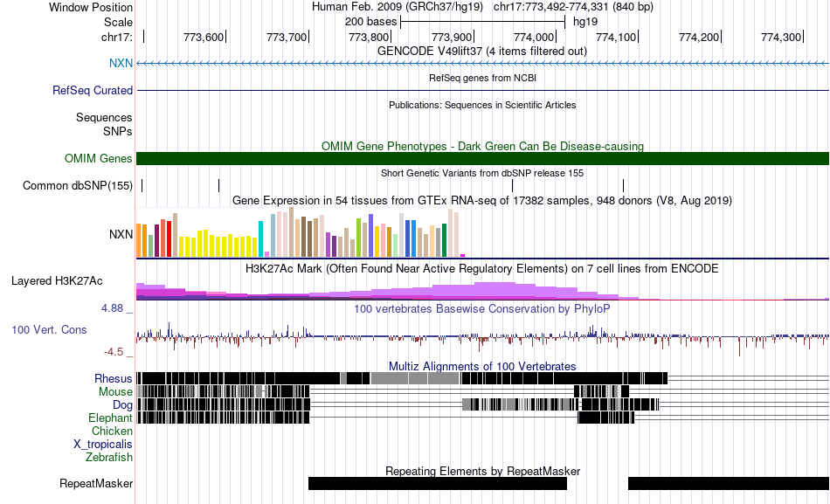Click 'RefSeq genes from NCBI' title
This screenshot has height=504, width=830.
click(483, 78)
